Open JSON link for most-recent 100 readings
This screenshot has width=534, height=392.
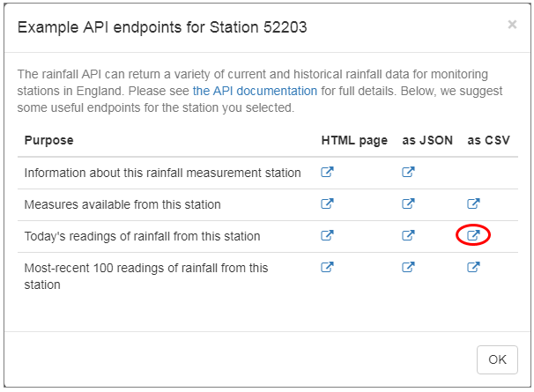tap(408, 268)
